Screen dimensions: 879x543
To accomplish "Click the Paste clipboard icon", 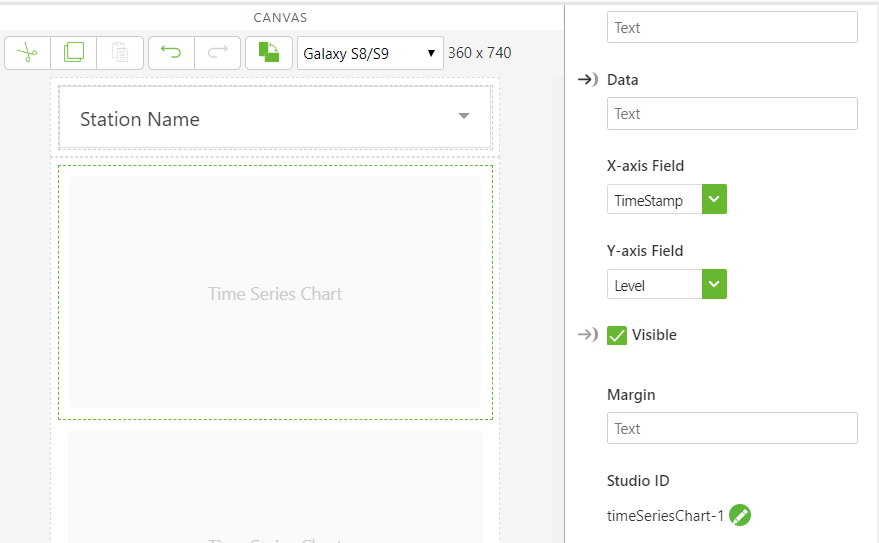I will click(x=120, y=53).
